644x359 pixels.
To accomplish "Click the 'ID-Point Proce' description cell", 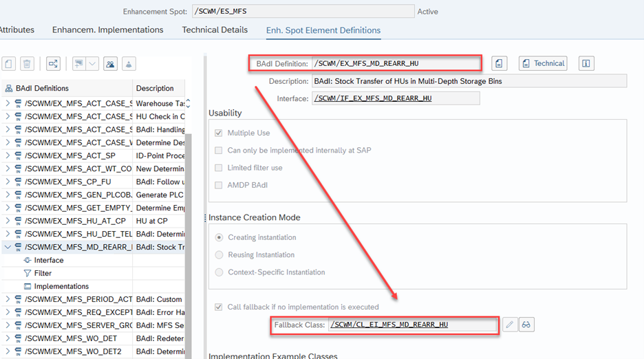I will (160, 155).
